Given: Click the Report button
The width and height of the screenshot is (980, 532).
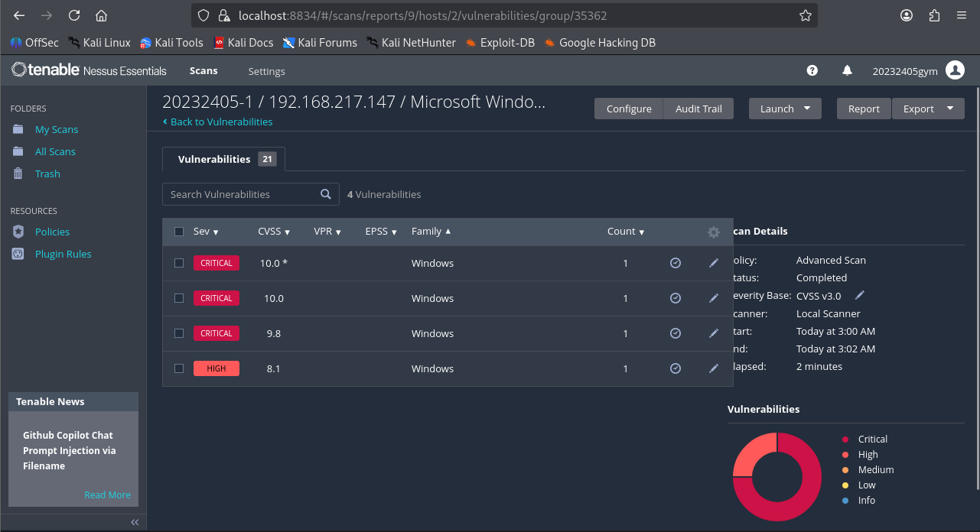Looking at the screenshot, I should point(864,109).
